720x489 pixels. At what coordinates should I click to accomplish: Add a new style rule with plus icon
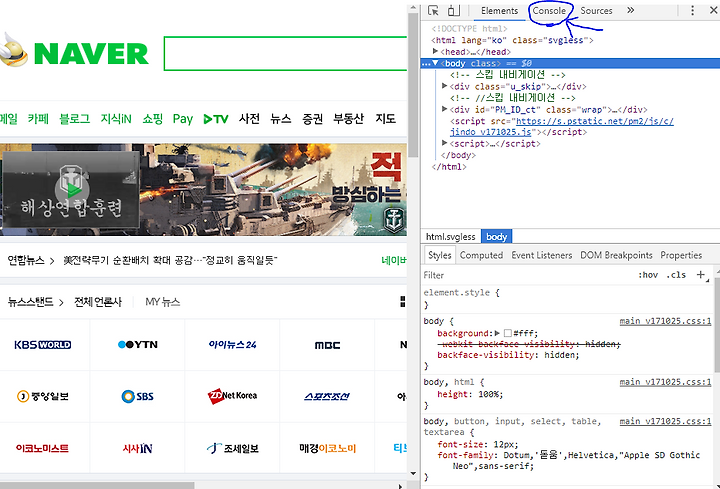(x=701, y=275)
